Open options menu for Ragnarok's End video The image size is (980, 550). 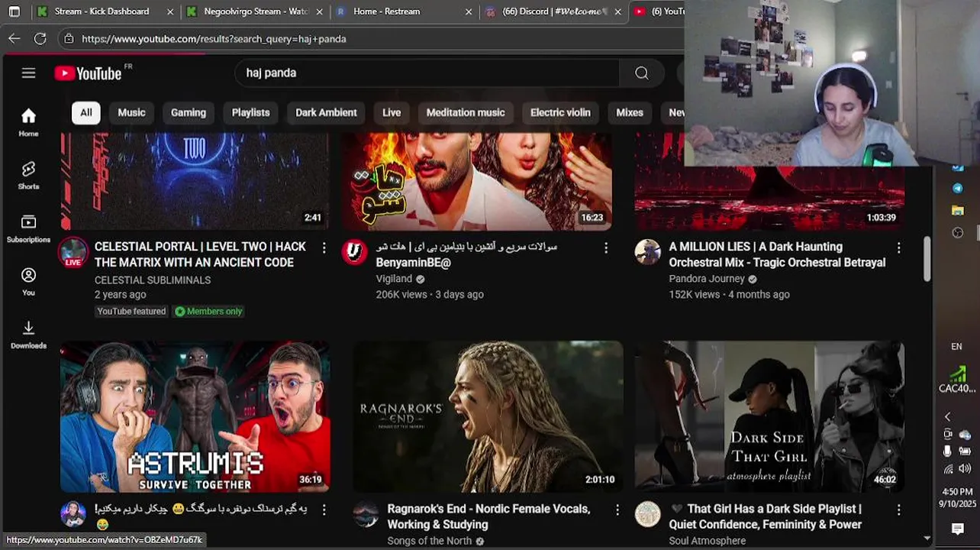617,510
